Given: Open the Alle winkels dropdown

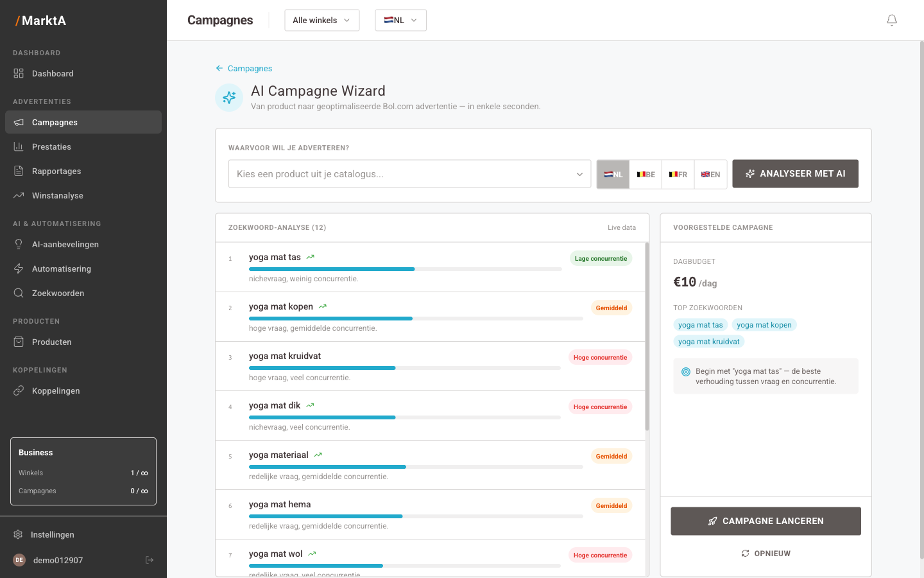Looking at the screenshot, I should [x=322, y=20].
